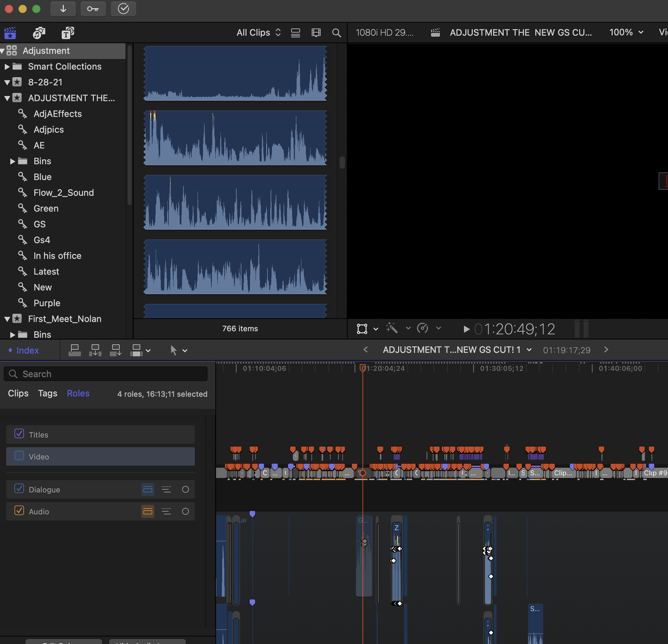Open the Titles and Generators sidebar
668x644 pixels.
click(67, 33)
